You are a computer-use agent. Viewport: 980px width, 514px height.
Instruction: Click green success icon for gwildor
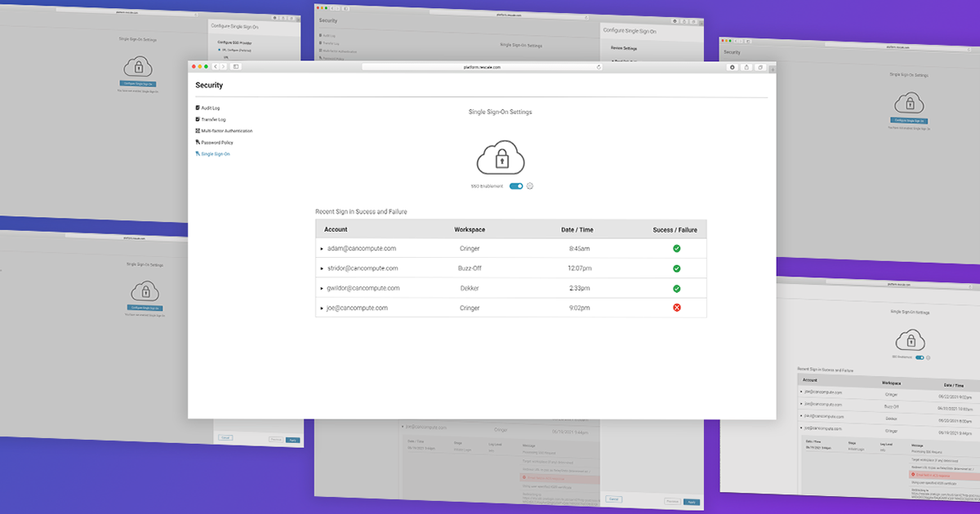pyautogui.click(x=676, y=288)
